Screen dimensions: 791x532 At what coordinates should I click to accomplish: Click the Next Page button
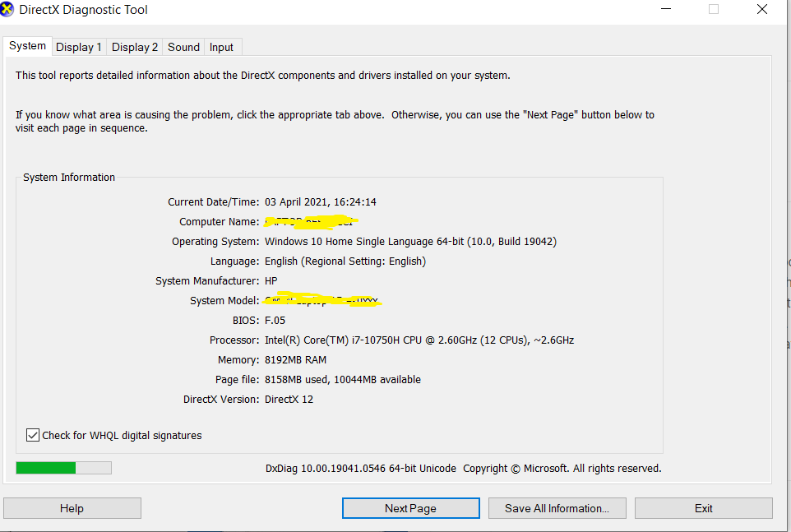click(410, 508)
